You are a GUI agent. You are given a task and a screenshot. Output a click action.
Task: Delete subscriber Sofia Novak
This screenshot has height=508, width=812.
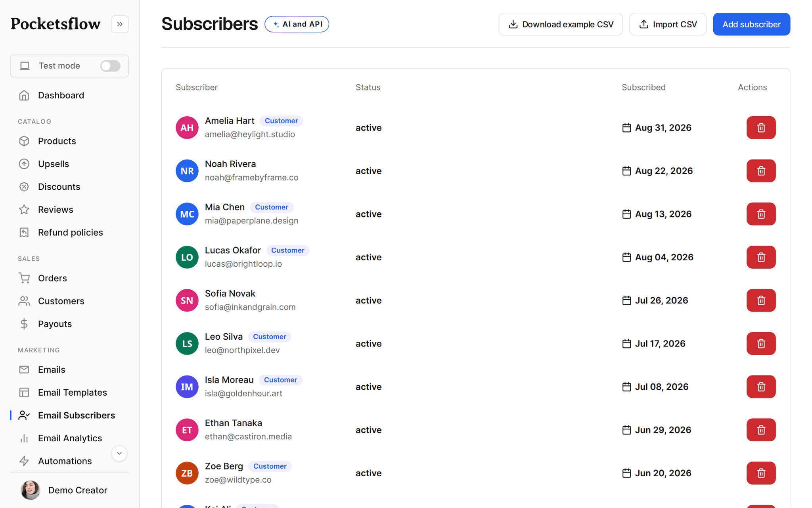point(761,300)
